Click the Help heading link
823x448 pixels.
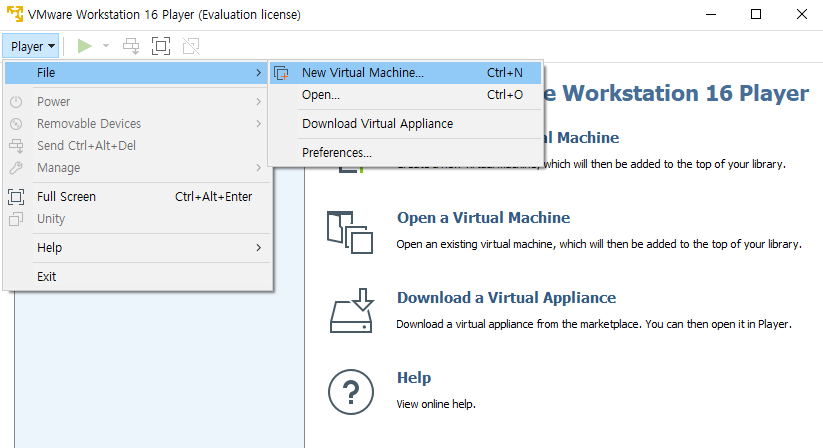click(414, 378)
